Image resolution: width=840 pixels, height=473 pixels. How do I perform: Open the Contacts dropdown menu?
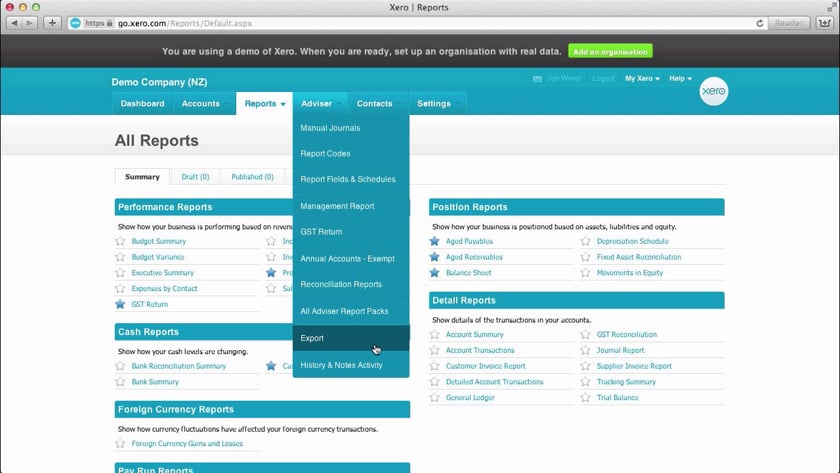[x=378, y=103]
